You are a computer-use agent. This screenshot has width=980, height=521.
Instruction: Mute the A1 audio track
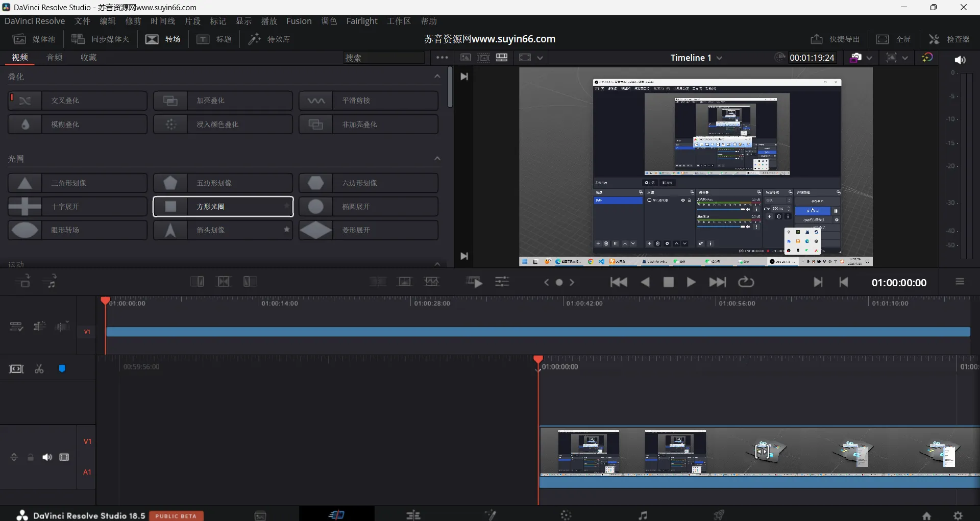pos(47,457)
